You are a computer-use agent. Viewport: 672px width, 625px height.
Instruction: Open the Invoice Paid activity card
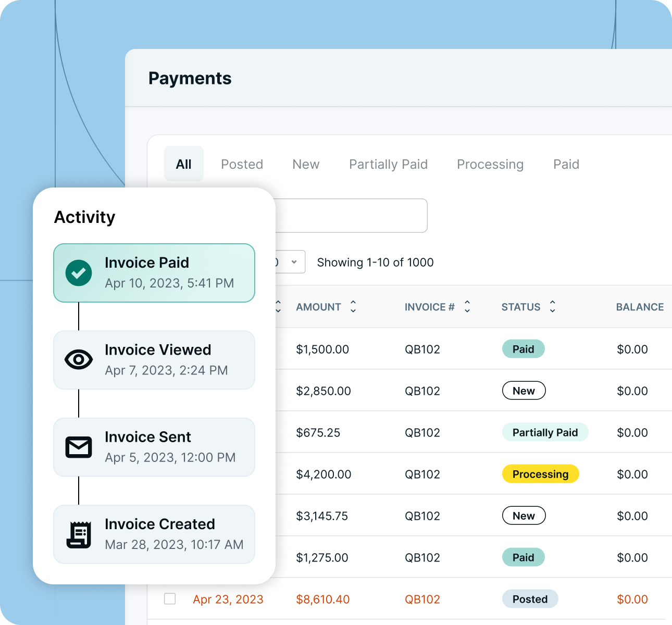coord(154,273)
